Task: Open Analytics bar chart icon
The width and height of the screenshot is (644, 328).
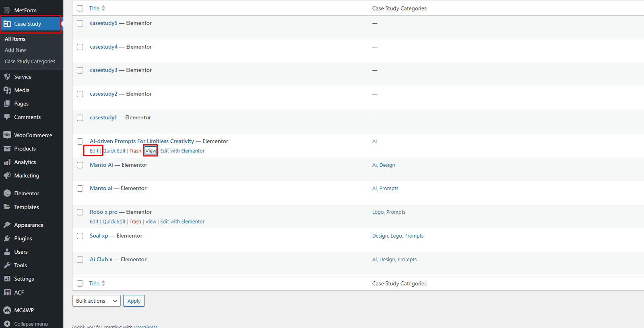Action: [7, 162]
